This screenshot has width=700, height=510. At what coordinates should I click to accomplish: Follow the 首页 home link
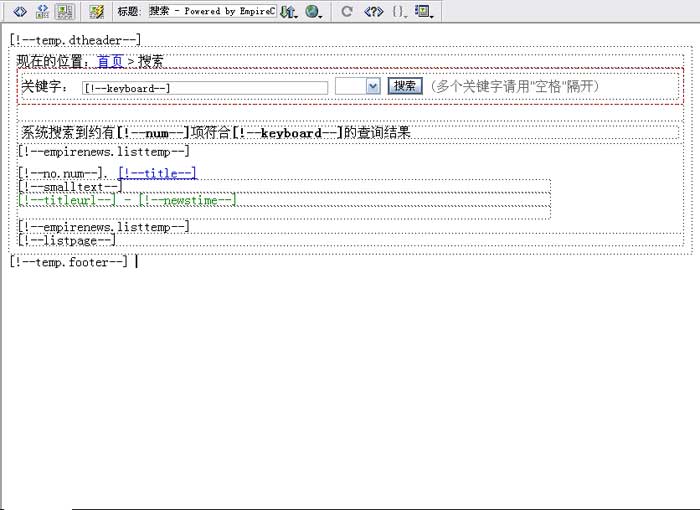tap(110, 61)
